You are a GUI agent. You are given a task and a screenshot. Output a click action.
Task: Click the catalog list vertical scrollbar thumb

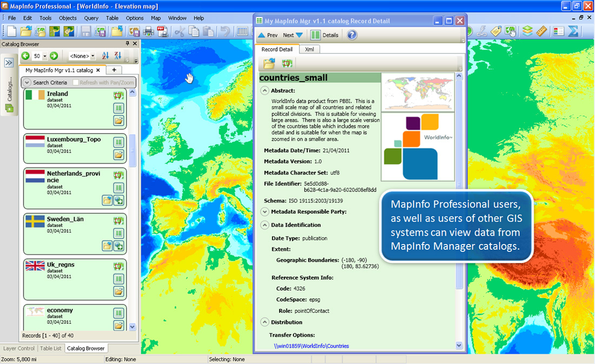(x=133, y=151)
